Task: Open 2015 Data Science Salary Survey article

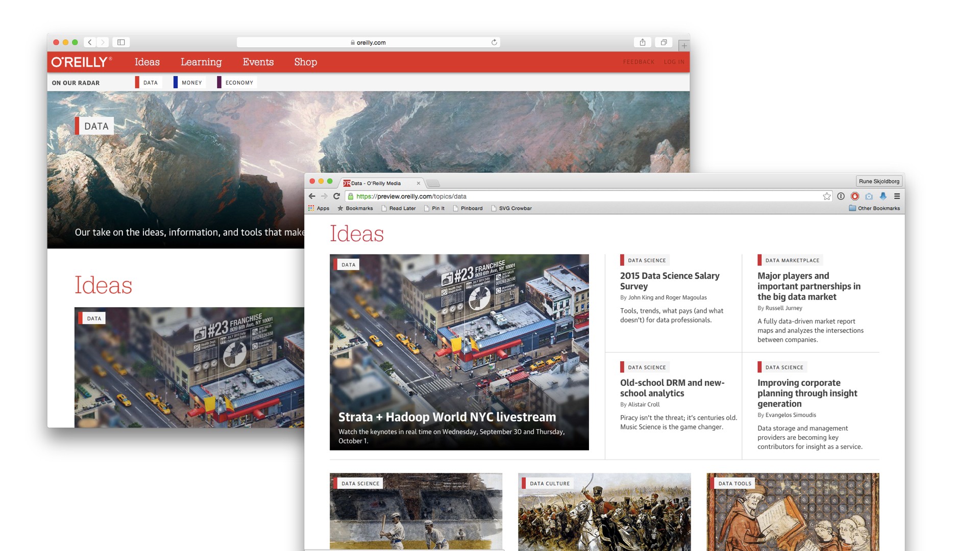Action: pyautogui.click(x=670, y=281)
